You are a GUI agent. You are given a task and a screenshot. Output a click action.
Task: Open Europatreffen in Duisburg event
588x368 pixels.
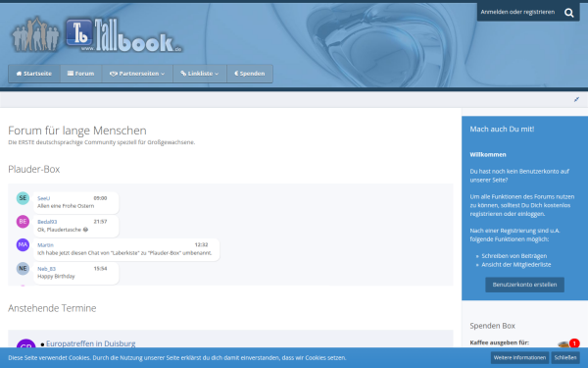pos(91,343)
